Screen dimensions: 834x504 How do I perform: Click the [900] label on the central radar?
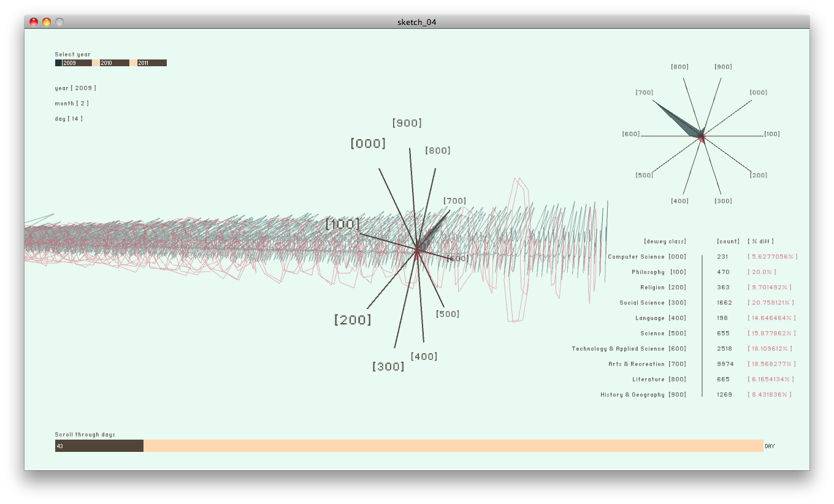tap(407, 123)
